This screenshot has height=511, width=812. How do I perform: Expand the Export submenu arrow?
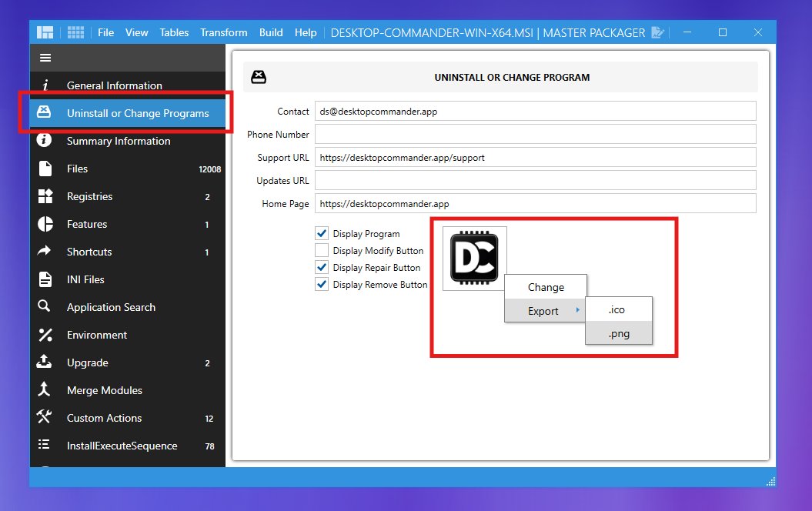tap(577, 310)
